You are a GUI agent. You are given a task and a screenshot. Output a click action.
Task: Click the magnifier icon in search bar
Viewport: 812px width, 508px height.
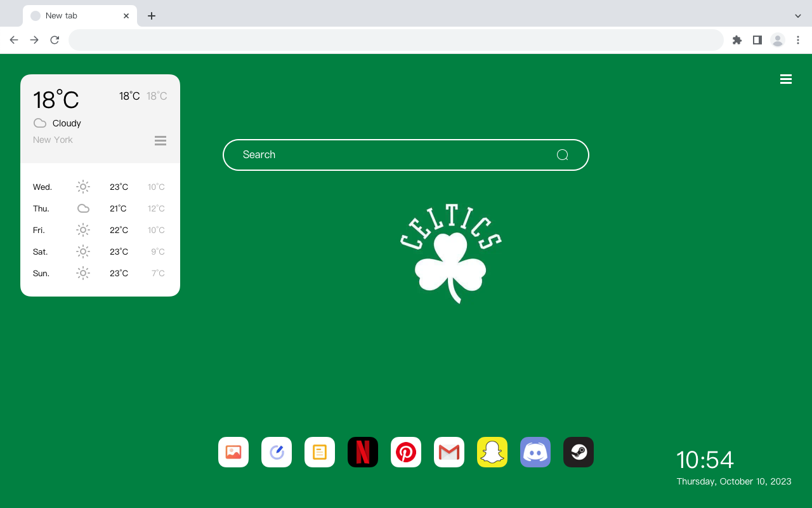[x=563, y=155]
